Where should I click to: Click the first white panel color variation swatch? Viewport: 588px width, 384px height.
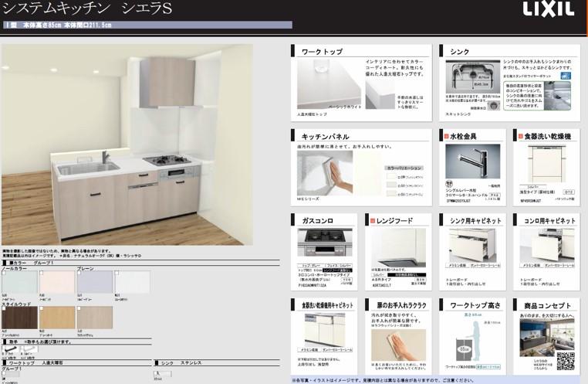click(x=391, y=176)
